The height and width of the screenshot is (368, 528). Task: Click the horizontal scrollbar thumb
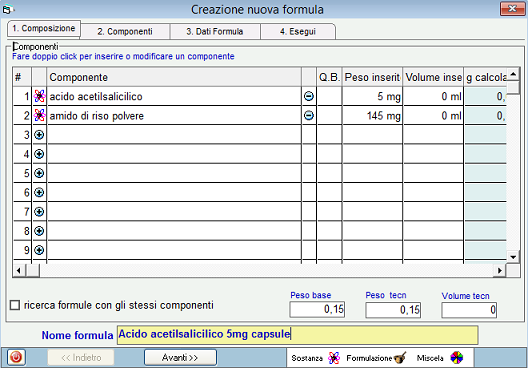click(33, 270)
